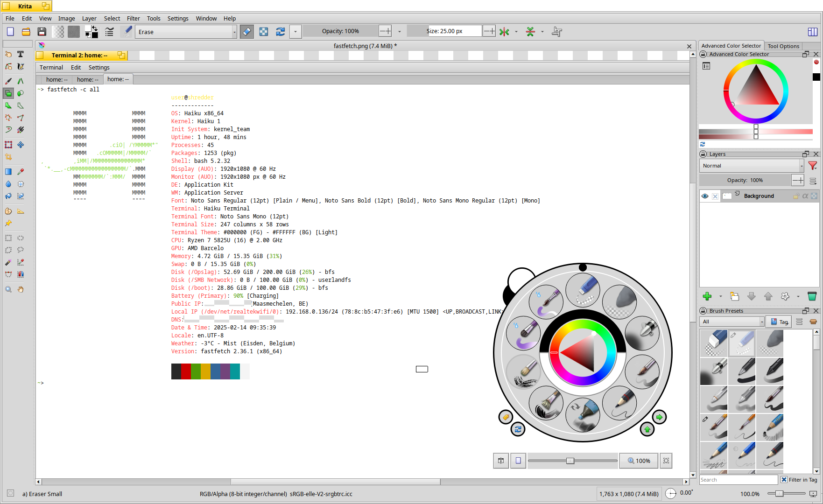The width and height of the screenshot is (823, 504).
Task: Expand horizontal mirror options arrow
Action: click(x=516, y=32)
